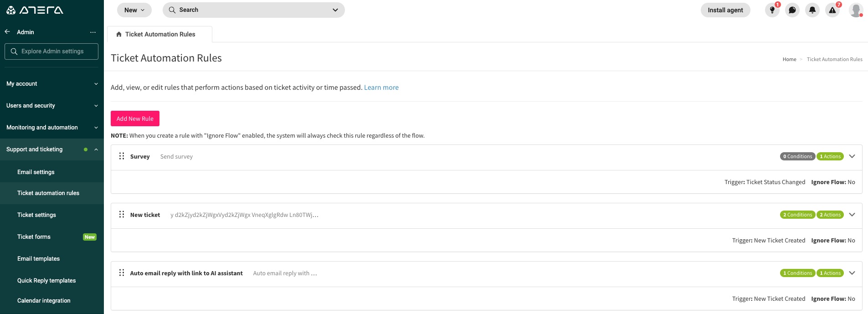Image resolution: width=868 pixels, height=314 pixels.
Task: Select the Ticket Automation Rules tab
Action: pyautogui.click(x=159, y=34)
